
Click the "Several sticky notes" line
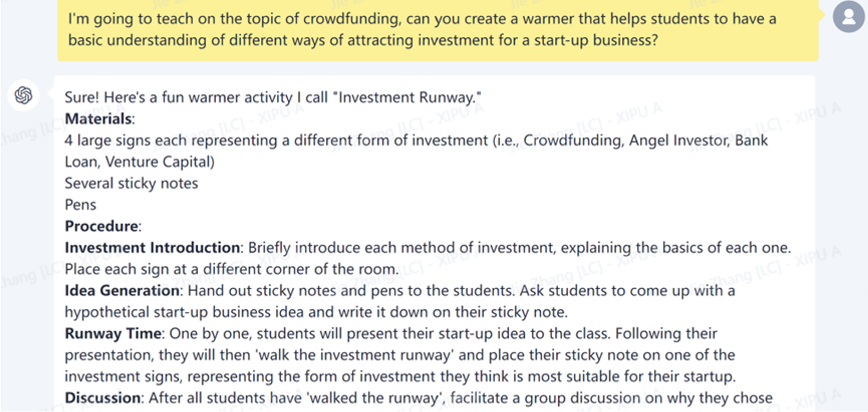pos(131,183)
